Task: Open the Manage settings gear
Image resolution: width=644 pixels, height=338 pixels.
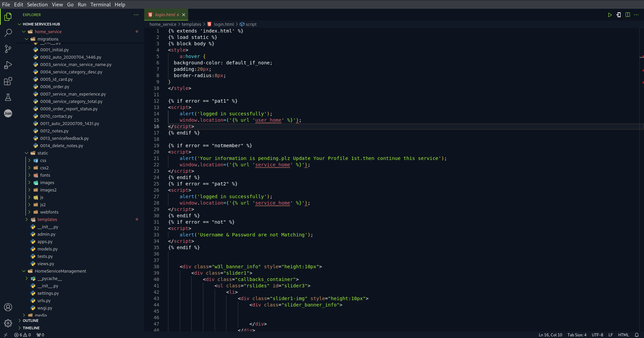Action: (x=8, y=323)
